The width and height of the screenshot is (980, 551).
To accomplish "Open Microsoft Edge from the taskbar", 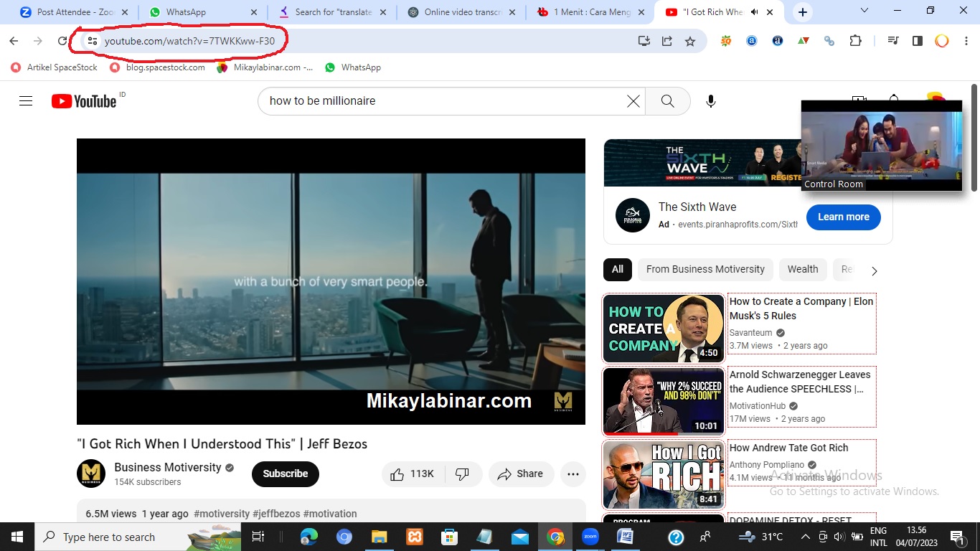I will (x=309, y=537).
